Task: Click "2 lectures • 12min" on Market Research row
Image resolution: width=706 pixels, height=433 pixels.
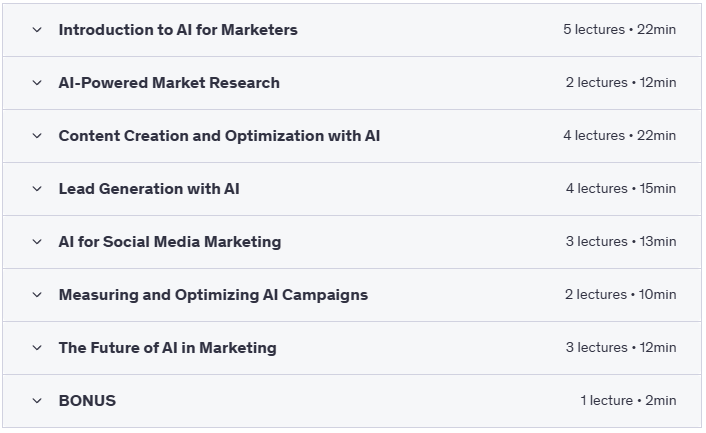Action: [x=620, y=83]
